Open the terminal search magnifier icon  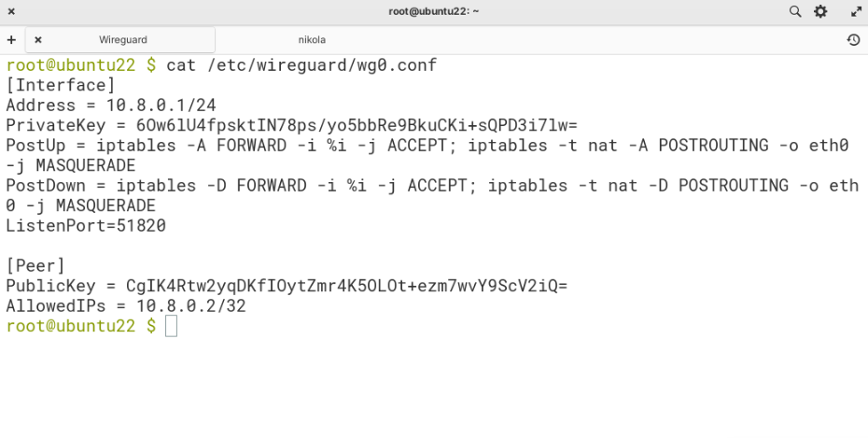point(795,11)
